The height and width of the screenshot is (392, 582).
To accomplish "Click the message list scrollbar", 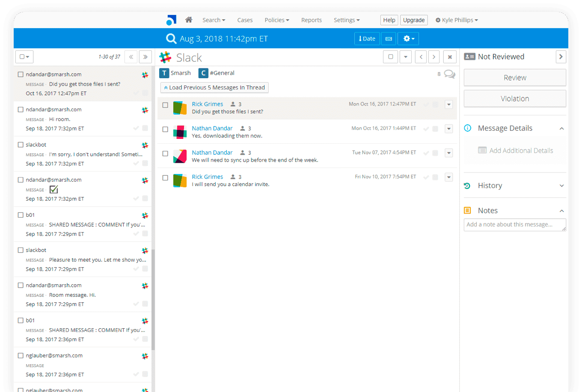I will (x=153, y=299).
